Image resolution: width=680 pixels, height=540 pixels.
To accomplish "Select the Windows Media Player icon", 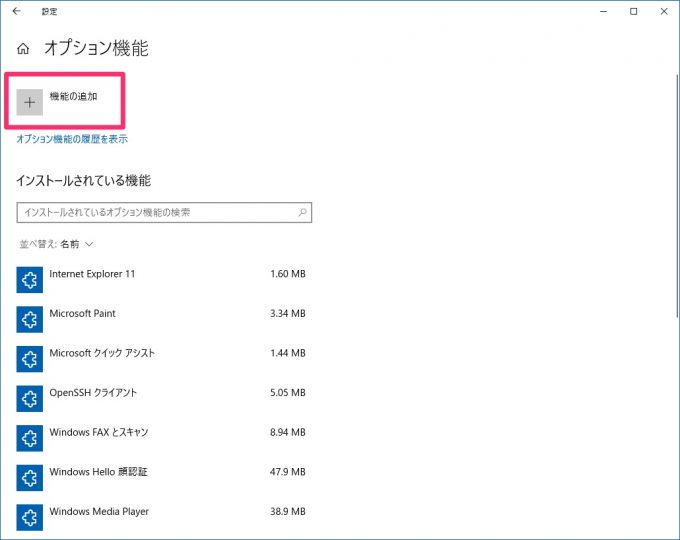I will [x=29, y=517].
